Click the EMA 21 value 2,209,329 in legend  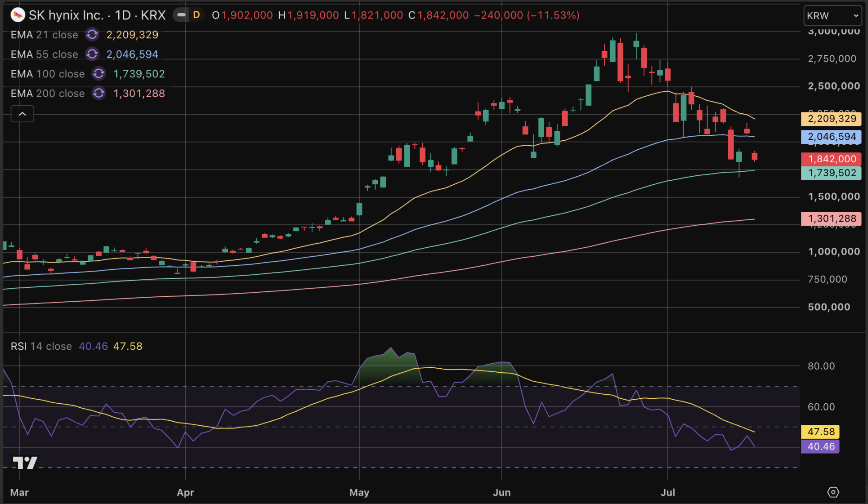[132, 35]
